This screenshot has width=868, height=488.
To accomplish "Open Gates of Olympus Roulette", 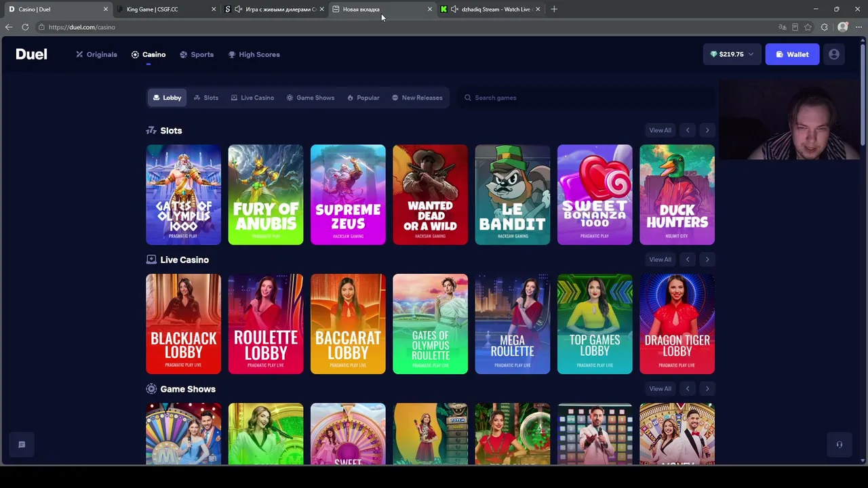I will 430,324.
